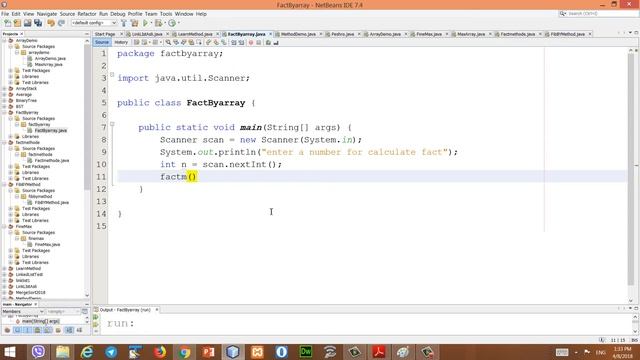Run the project with green play icon
This screenshot has width=640, height=360.
click(145, 23)
